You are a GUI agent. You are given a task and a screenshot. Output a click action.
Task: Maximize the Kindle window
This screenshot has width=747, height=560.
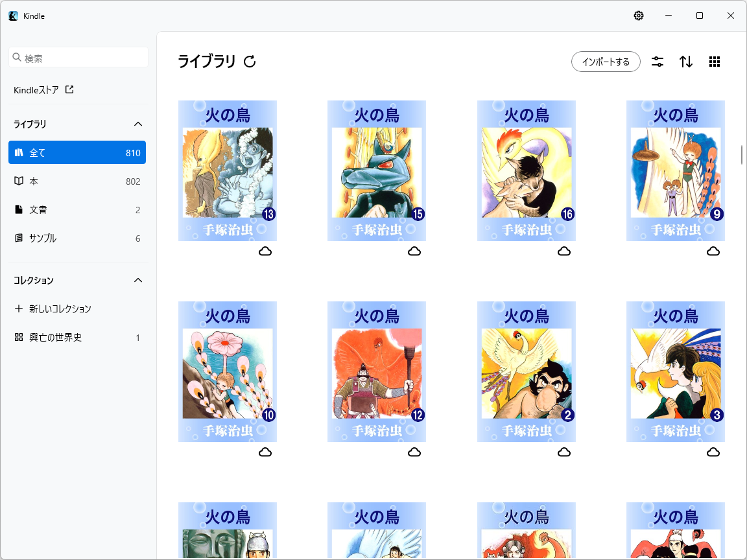pyautogui.click(x=700, y=16)
